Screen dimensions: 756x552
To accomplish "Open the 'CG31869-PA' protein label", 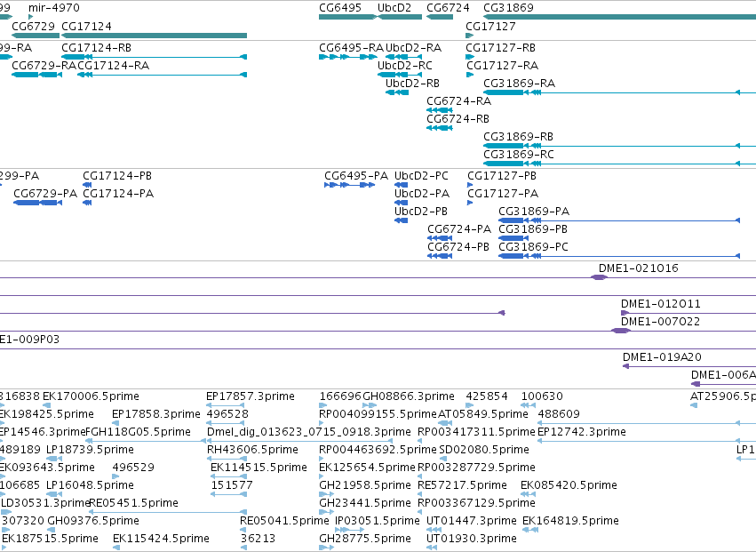I will pos(534,212).
